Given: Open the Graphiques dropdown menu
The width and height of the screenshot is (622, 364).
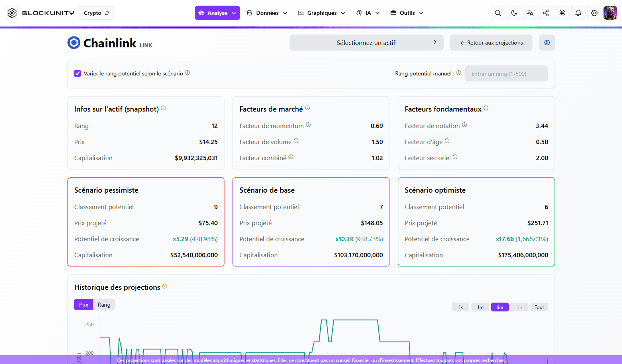Looking at the screenshot, I should click(322, 13).
